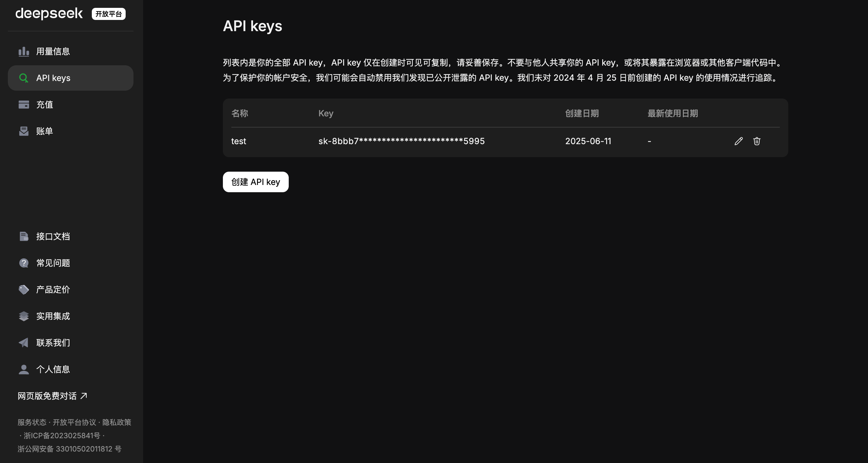Click the magnifier icon beside API keys
868x463 pixels.
coord(24,78)
